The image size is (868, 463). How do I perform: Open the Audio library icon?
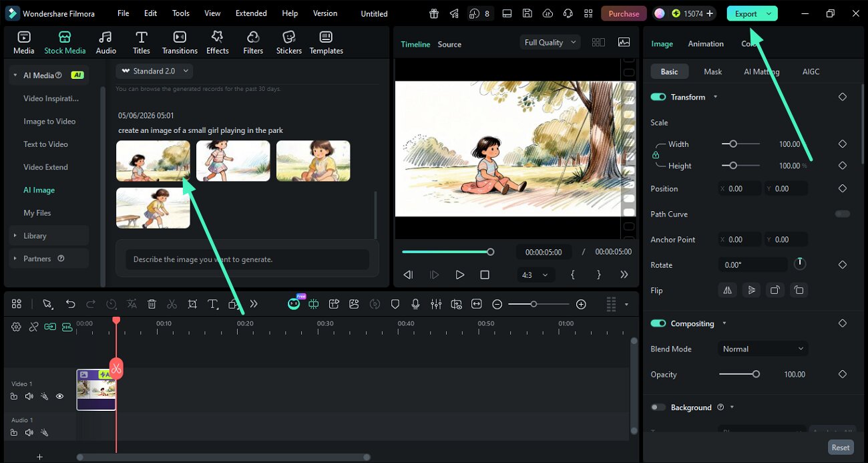click(105, 43)
